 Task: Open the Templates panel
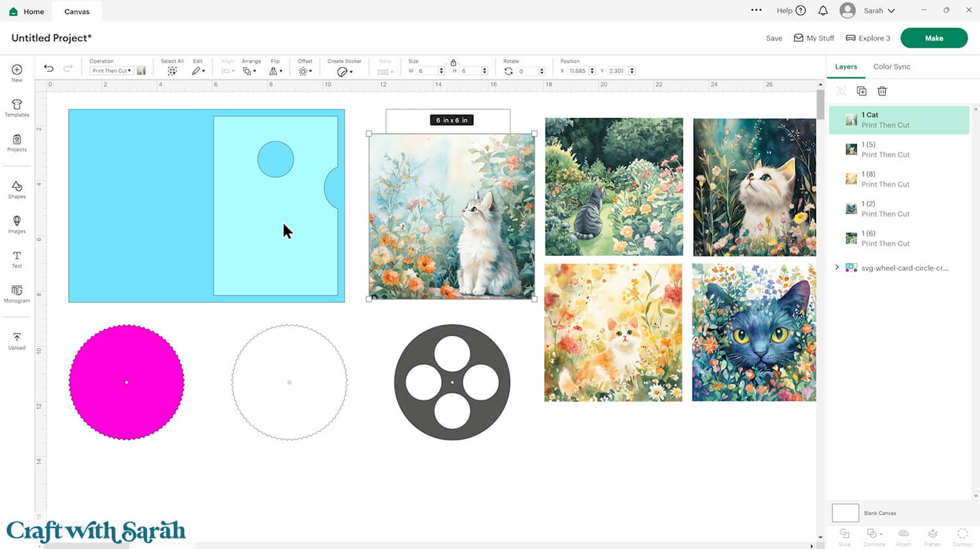[x=17, y=108]
